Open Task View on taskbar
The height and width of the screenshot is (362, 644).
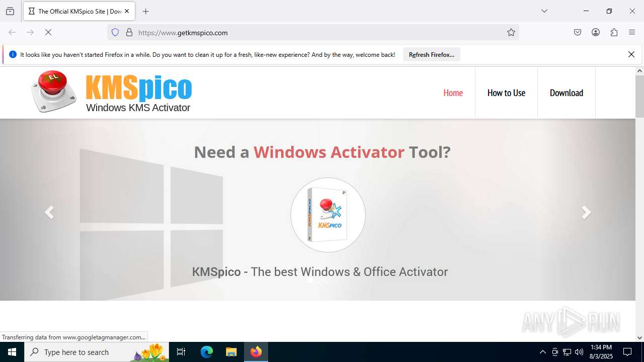[x=181, y=352]
